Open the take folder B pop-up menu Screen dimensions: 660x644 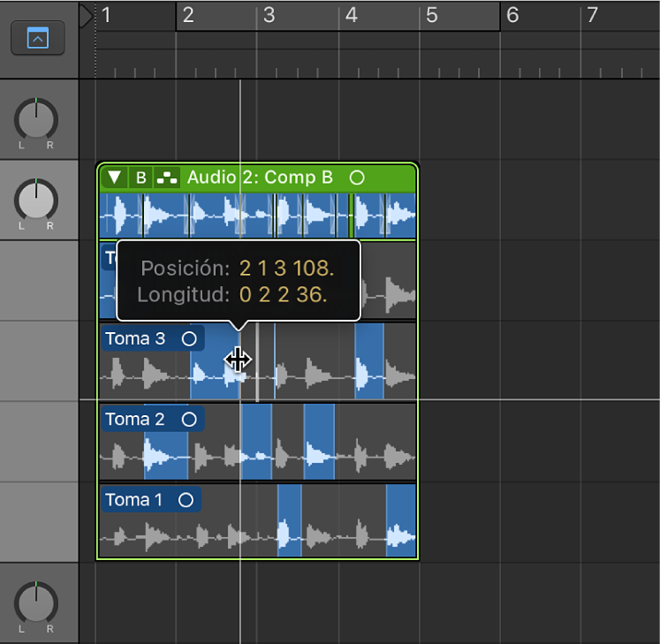point(140,178)
